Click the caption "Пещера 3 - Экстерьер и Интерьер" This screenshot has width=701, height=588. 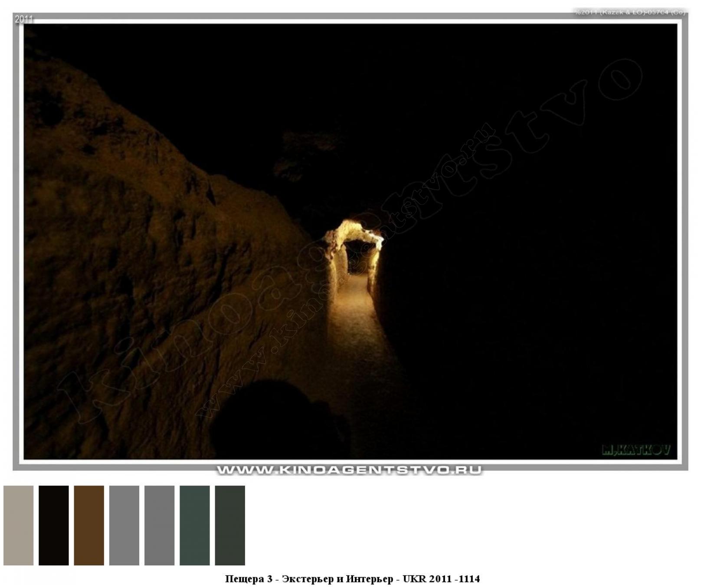[309, 579]
